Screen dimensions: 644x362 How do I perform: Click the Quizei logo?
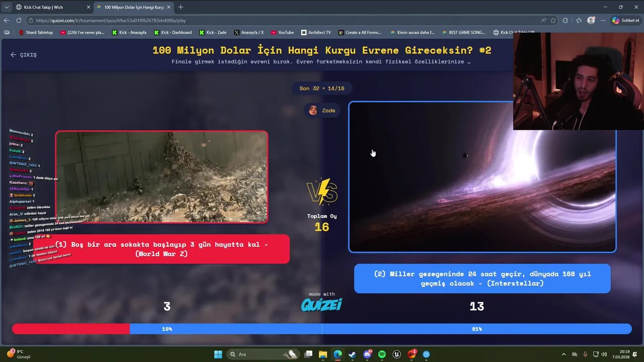321,304
